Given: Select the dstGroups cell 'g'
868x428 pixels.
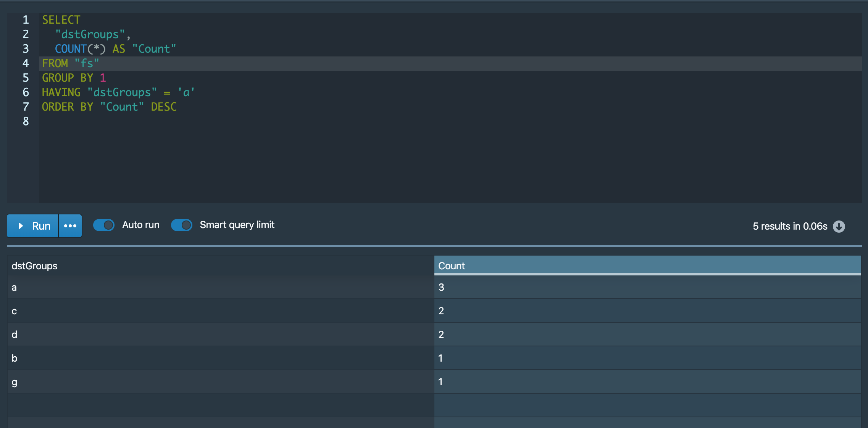Looking at the screenshot, I should (14, 382).
